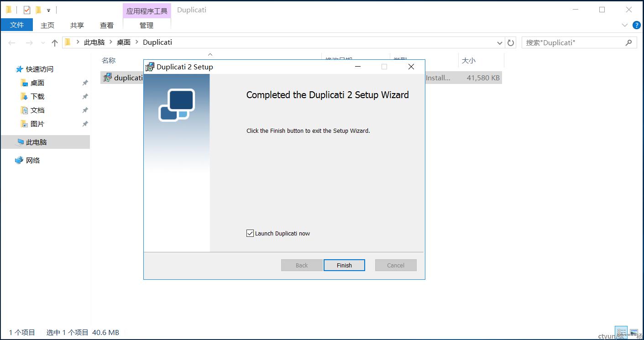Click 此电脑 in the address breadcrumb
The height and width of the screenshot is (340, 644).
[x=94, y=42]
